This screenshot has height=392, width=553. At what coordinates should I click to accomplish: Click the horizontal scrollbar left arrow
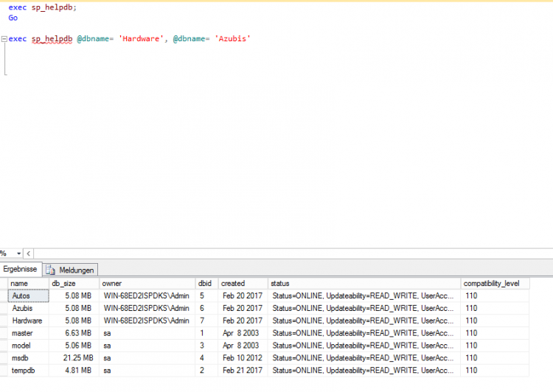click(29, 253)
